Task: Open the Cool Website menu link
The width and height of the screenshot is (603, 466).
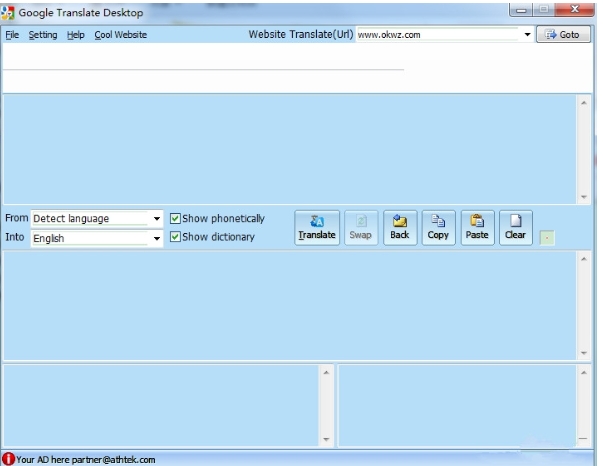Action: pos(120,35)
